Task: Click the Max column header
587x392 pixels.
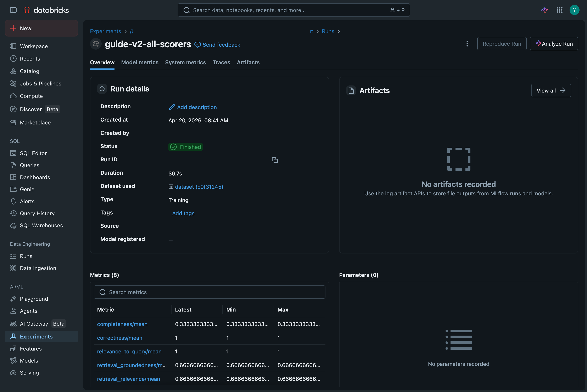Action: 283,309
